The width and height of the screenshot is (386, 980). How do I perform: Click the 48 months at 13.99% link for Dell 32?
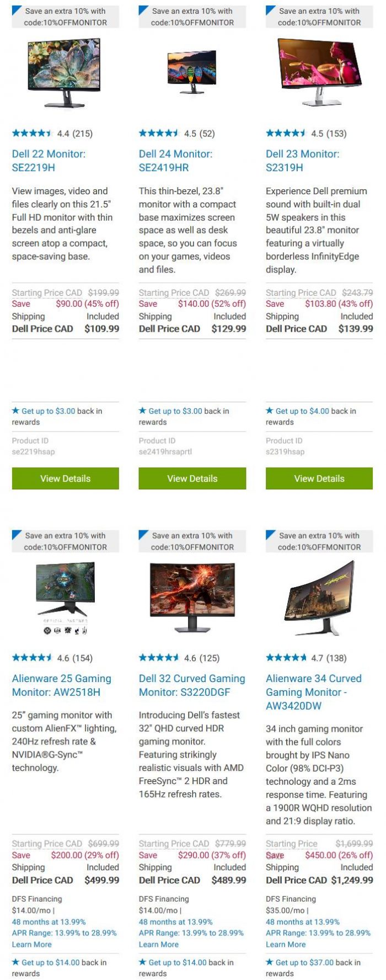coord(175,922)
